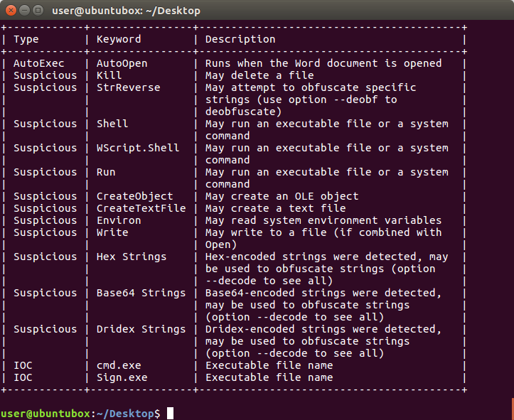The image size is (514, 420).
Task: Click the Hex Strings keyword
Action: [x=132, y=257]
